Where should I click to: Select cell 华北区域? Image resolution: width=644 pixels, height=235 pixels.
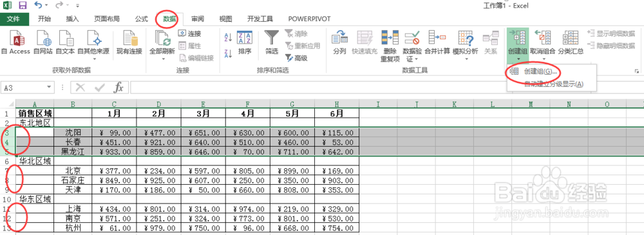35,161
